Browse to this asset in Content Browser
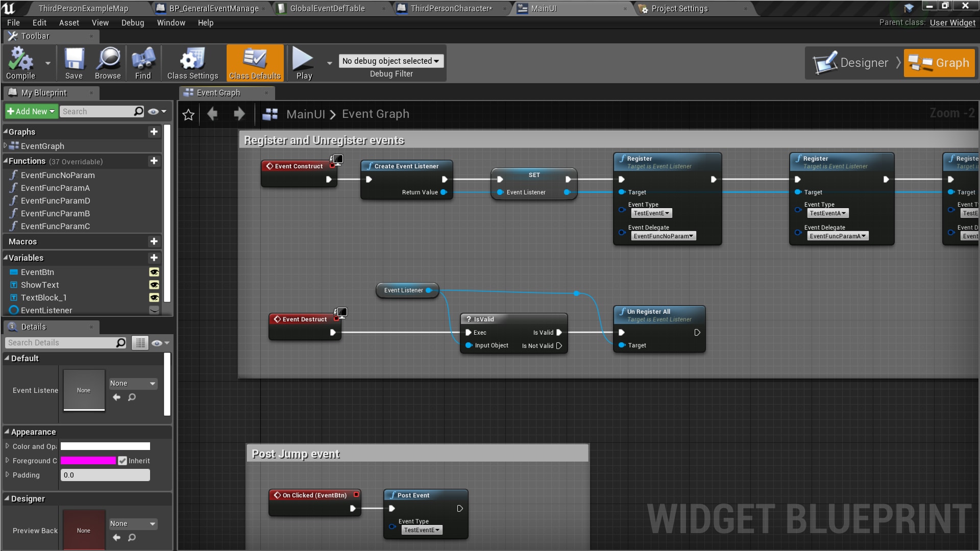This screenshot has height=551, width=980. click(x=107, y=61)
